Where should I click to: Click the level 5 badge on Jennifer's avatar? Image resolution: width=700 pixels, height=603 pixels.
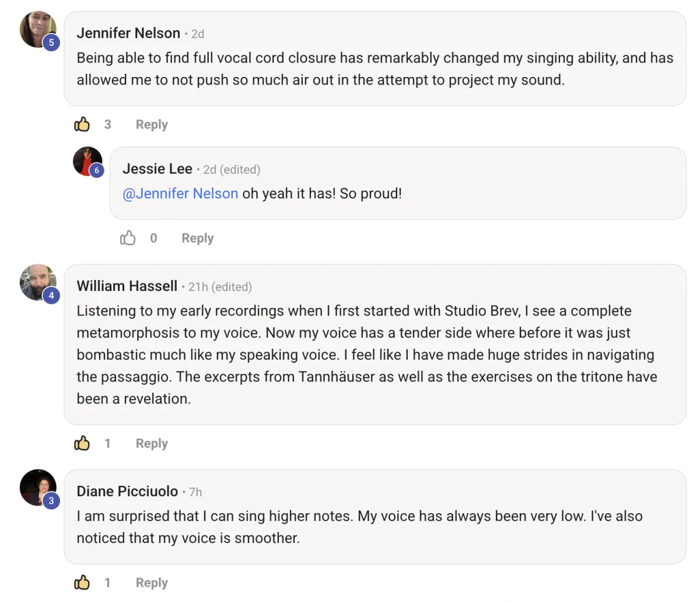point(51,43)
